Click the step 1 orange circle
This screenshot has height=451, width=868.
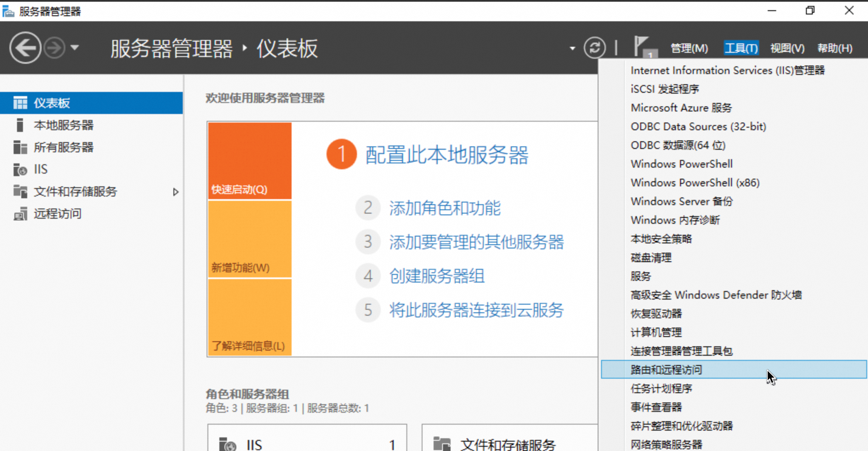click(341, 154)
